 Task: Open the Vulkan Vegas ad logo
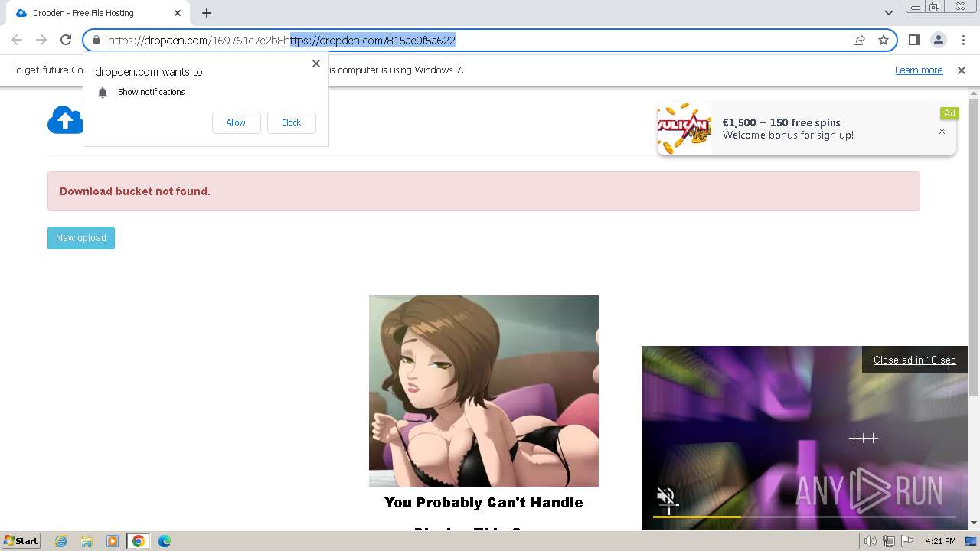coord(684,129)
